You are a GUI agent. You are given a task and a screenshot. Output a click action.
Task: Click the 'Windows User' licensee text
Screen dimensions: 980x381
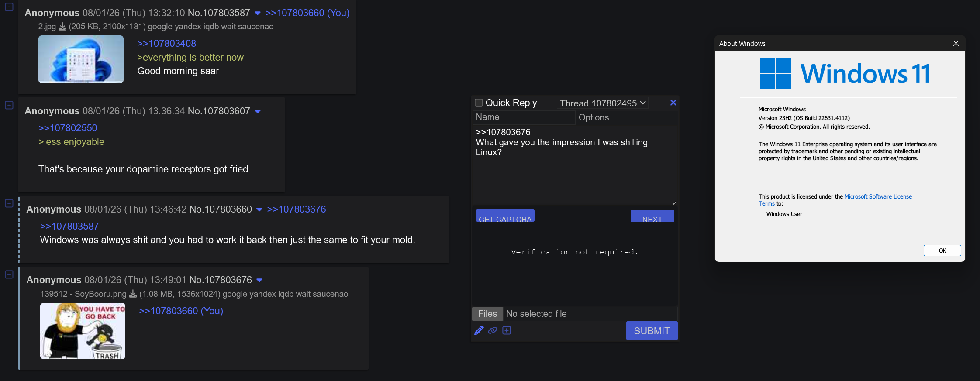[x=784, y=214]
